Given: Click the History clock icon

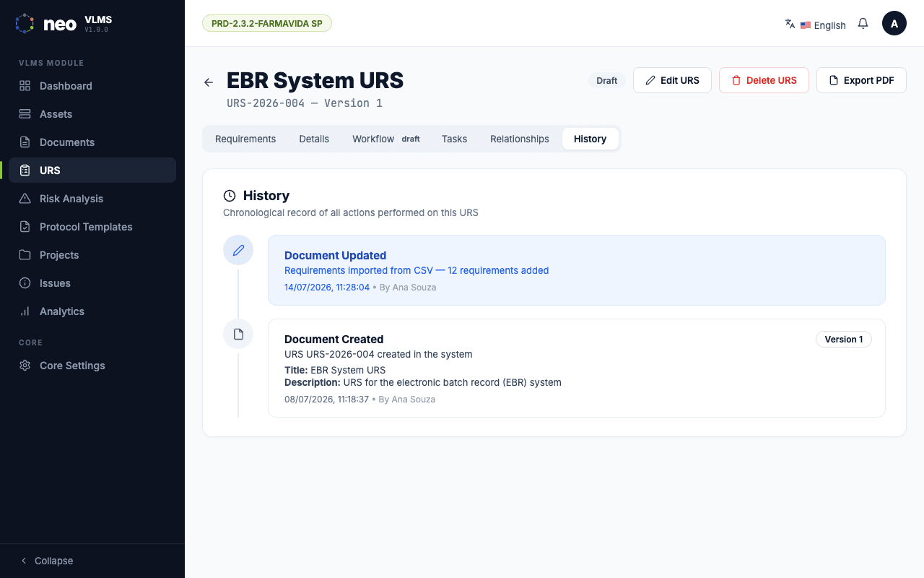Looking at the screenshot, I should point(230,196).
